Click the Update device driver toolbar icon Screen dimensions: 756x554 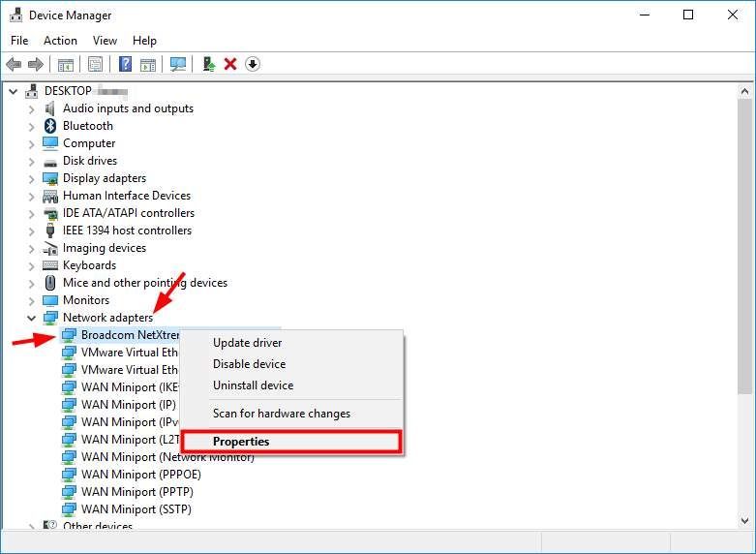click(x=208, y=64)
